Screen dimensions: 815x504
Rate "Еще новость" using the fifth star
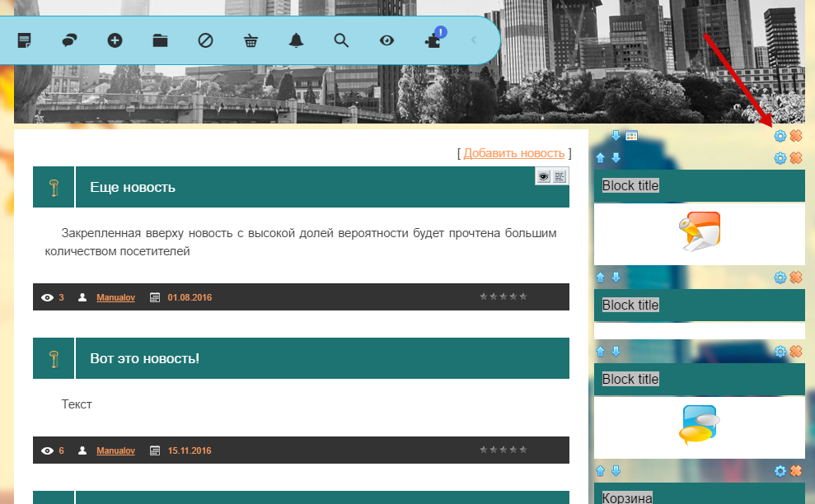pyautogui.click(x=522, y=296)
